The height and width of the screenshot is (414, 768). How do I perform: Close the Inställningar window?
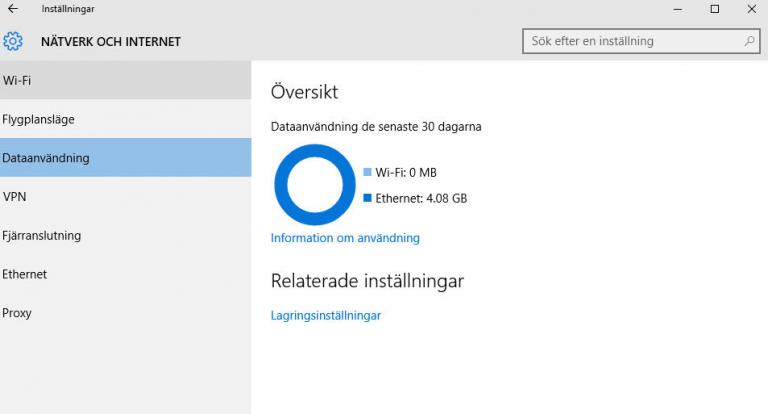pyautogui.click(x=751, y=9)
